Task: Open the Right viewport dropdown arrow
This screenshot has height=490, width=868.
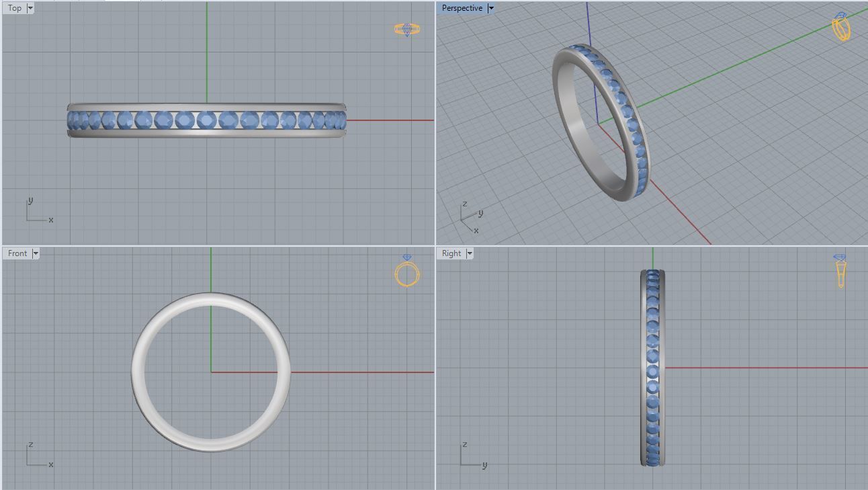Action: [x=470, y=253]
